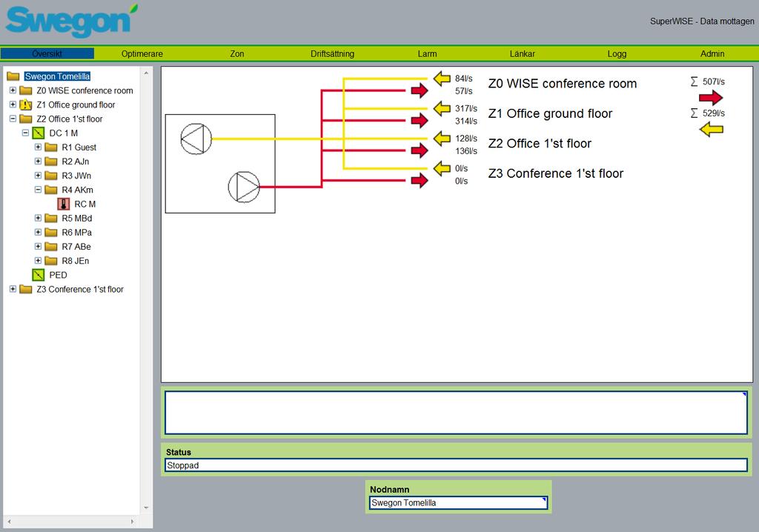
Task: Open the Zon tab
Action: (236, 54)
